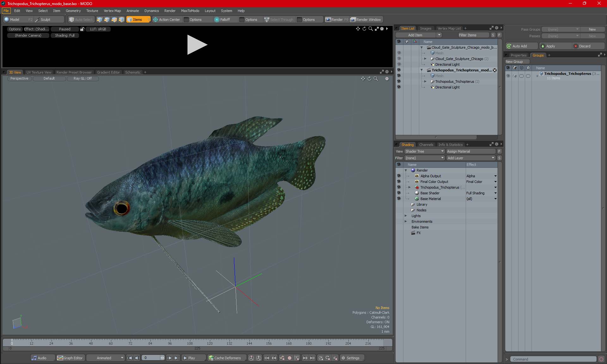Toggle visibility of Cloud_Gate_Sculpture_Chicago (2) item
This screenshot has height=364, width=607.
pyautogui.click(x=399, y=59)
